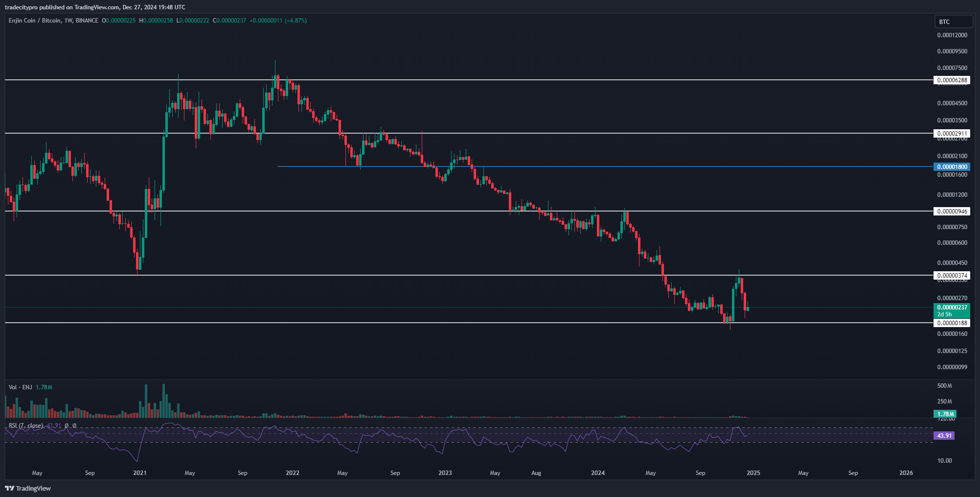The image size is (980, 497).
Task: Click the 0.00009500 price axis tick
Action: coord(952,51)
